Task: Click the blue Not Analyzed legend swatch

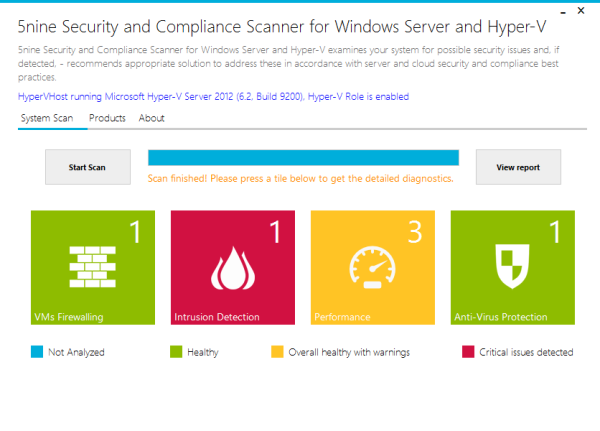Action: point(37,352)
